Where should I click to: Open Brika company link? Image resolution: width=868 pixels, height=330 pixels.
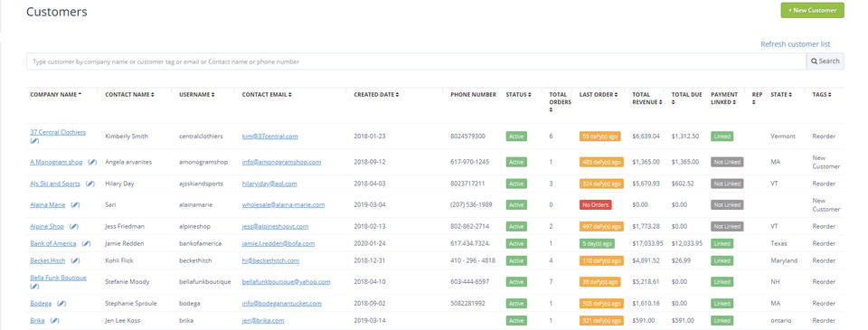point(38,321)
